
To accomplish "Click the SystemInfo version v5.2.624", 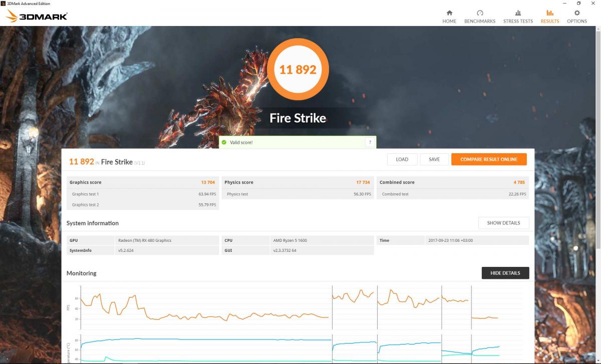I will 126,250.
